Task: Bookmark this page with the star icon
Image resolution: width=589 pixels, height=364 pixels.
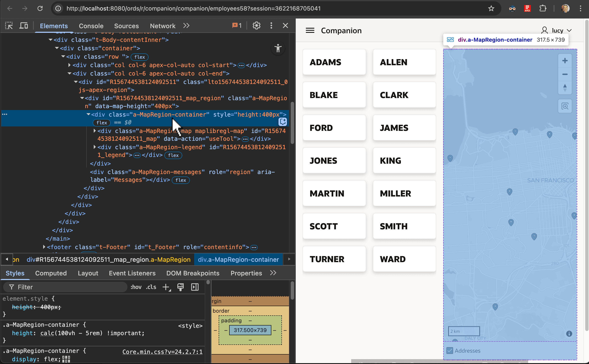Action: coord(491,9)
